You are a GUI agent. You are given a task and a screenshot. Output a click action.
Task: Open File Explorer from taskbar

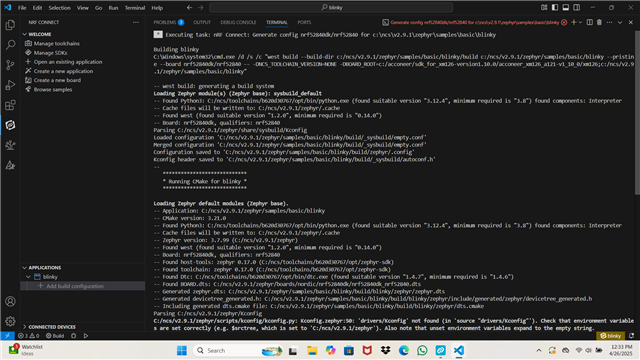coord(312,351)
